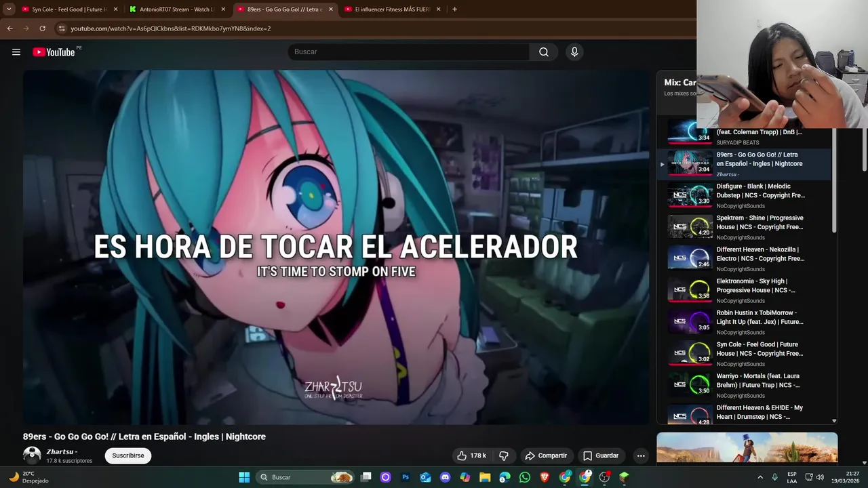
Task: Open Copilot from the taskbar
Action: click(465, 477)
